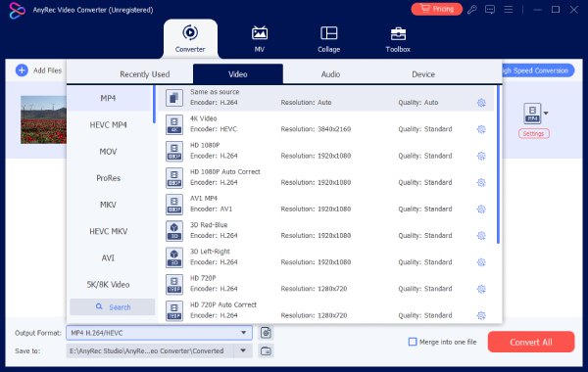Viewport: 588px width, 372px height.
Task: Select HD 1080P Auto Correct preset icon
Action: click(174, 177)
